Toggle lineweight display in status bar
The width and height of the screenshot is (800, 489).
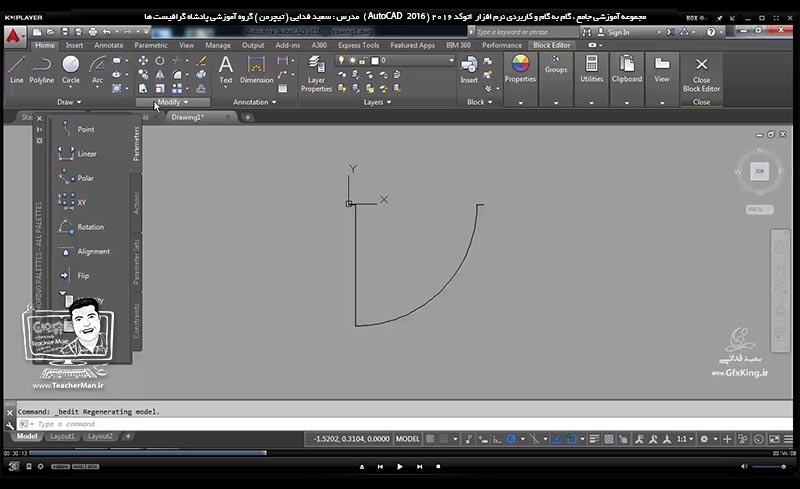(x=594, y=439)
